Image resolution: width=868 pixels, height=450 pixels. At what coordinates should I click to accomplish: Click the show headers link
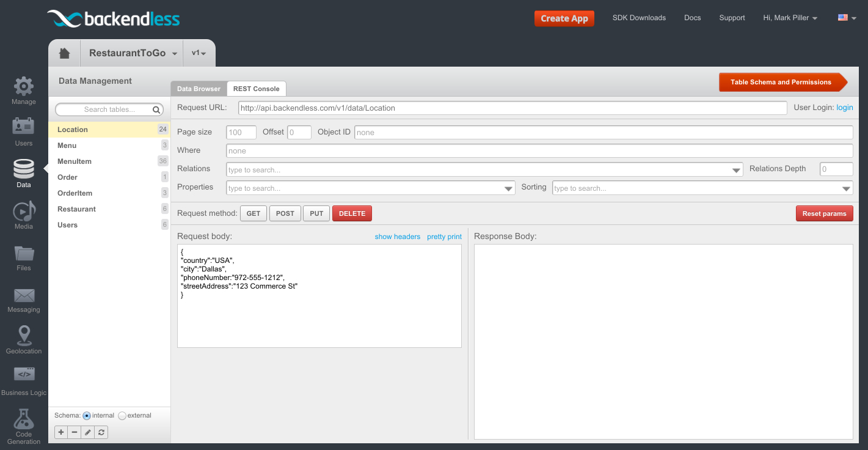click(x=398, y=237)
